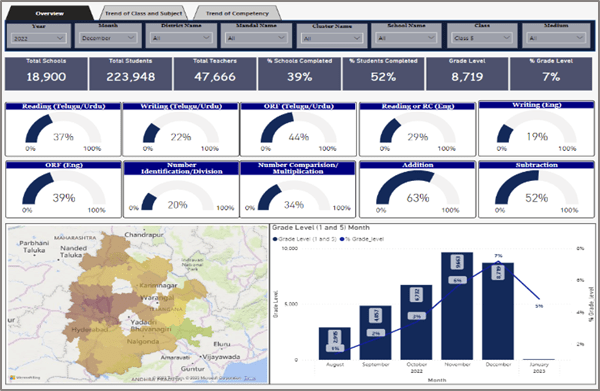Click the % Grade_level legend marker
600x391 pixels.
click(x=342, y=239)
